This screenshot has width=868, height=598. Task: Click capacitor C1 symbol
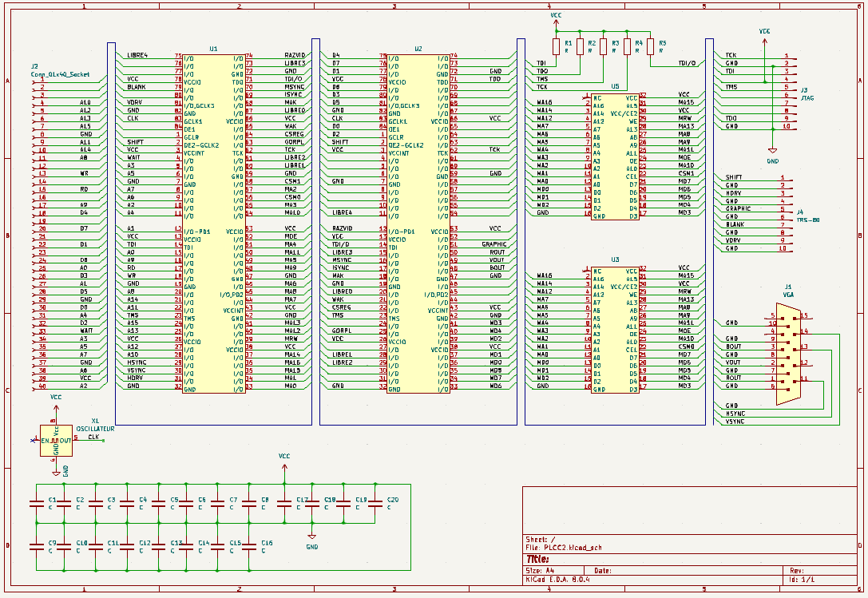coord(37,503)
